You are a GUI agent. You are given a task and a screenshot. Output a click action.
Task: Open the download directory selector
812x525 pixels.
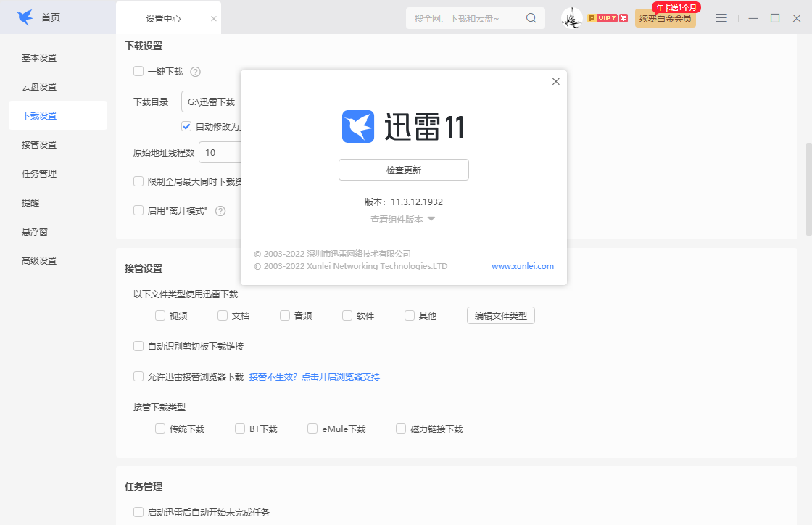(211, 102)
